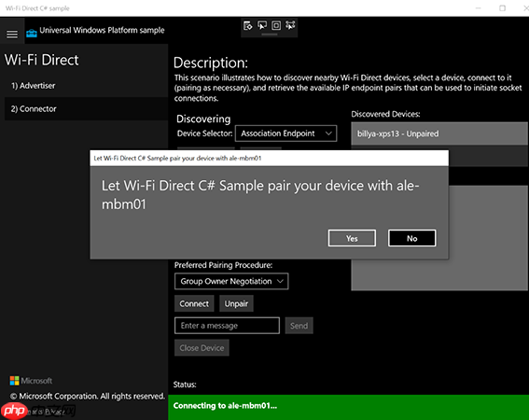The height and width of the screenshot is (420, 529).
Task: Select the 2) Connector scenario
Action: [87, 108]
